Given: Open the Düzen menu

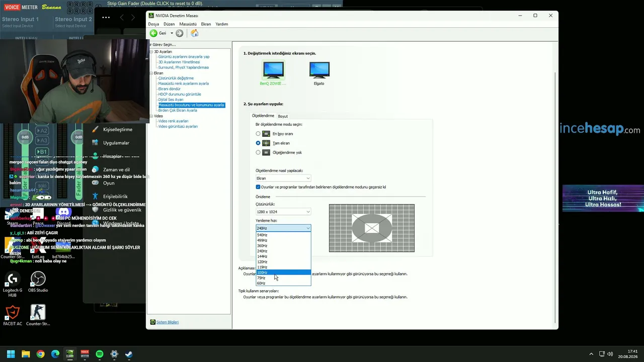Looking at the screenshot, I should point(169,24).
